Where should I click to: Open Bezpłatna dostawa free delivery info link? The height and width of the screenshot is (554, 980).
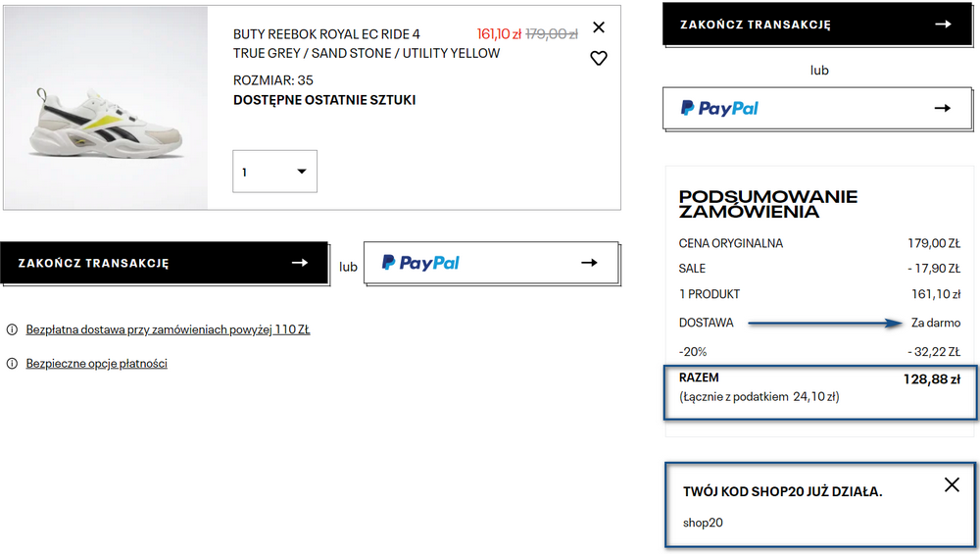[168, 329]
